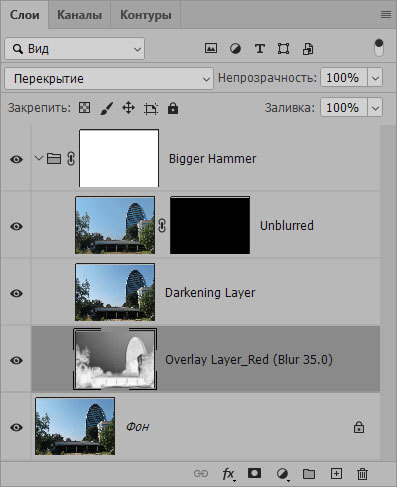The width and height of the screenshot is (397, 487).
Task: Prevent auto-nesting into artboards icon
Action: pyautogui.click(x=151, y=108)
